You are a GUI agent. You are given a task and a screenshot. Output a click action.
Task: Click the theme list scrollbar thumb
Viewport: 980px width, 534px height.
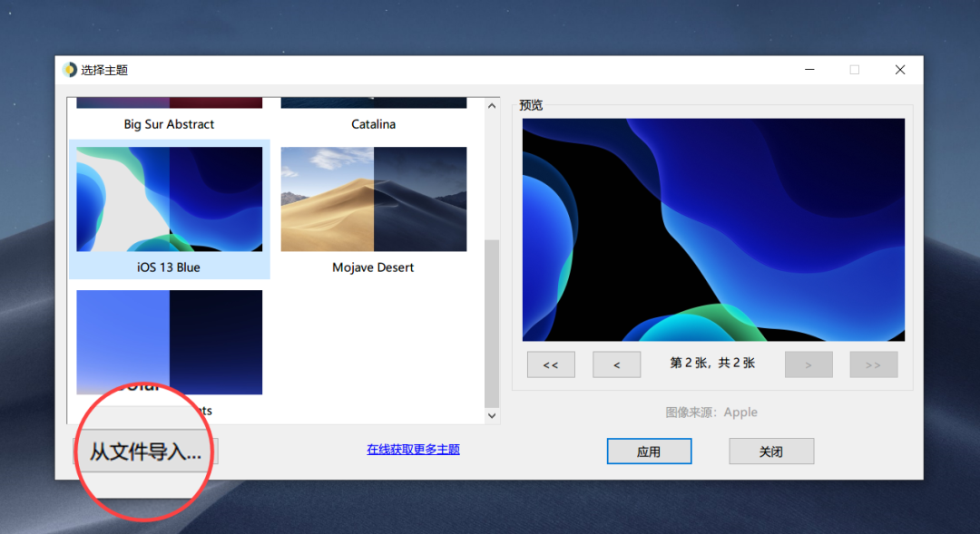[492, 324]
